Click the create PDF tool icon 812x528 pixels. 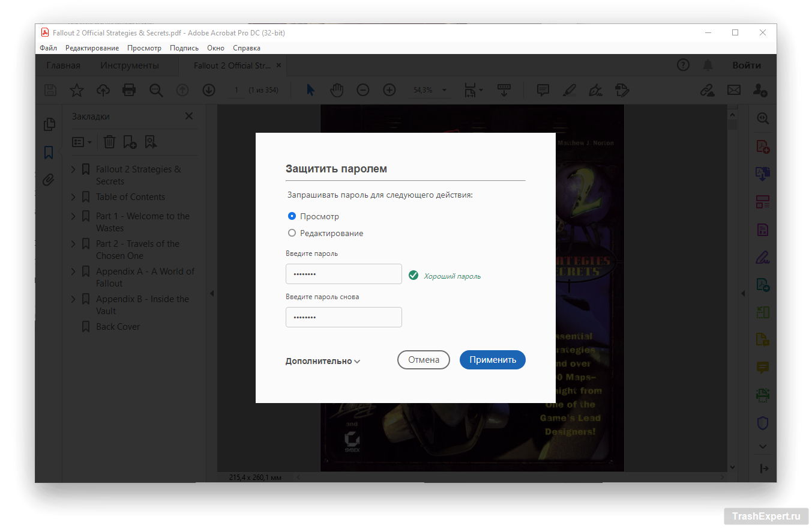click(x=763, y=147)
